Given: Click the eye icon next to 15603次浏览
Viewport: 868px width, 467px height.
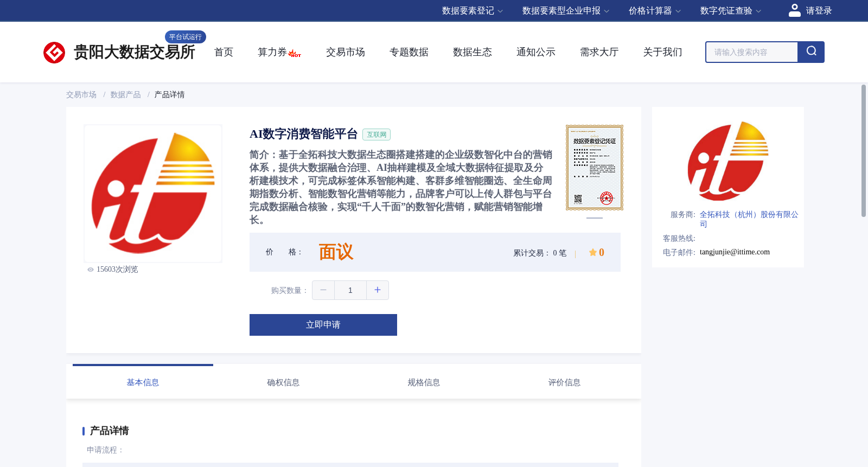Looking at the screenshot, I should tap(91, 270).
